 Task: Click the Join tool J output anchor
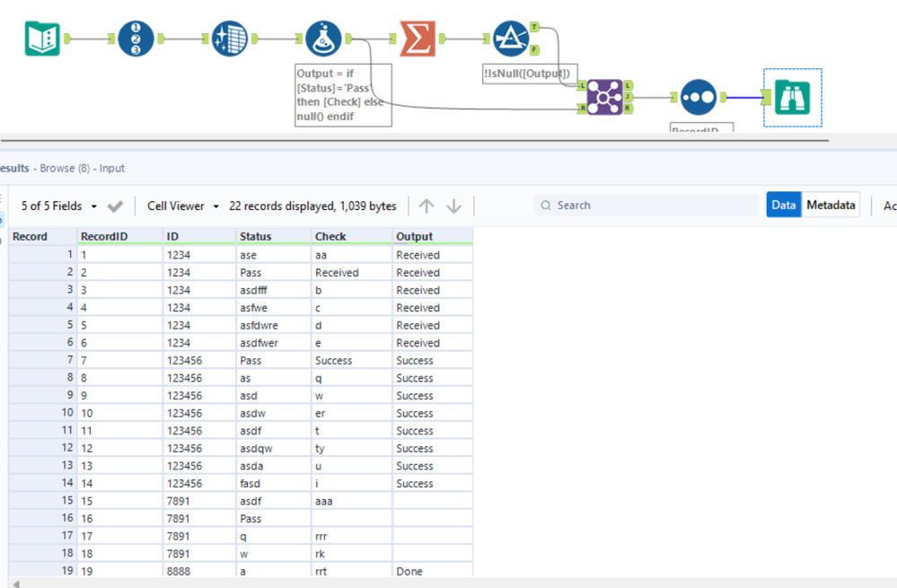coord(629,97)
